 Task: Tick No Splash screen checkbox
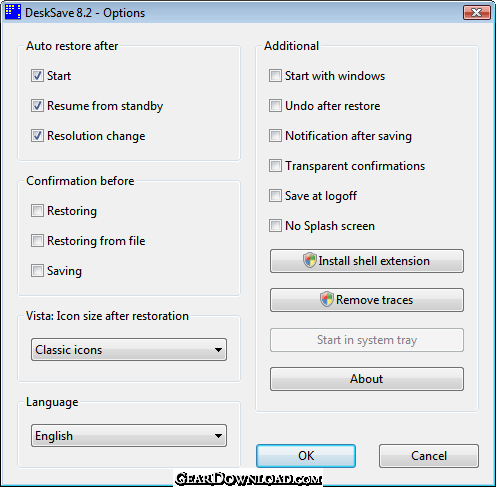tap(275, 226)
